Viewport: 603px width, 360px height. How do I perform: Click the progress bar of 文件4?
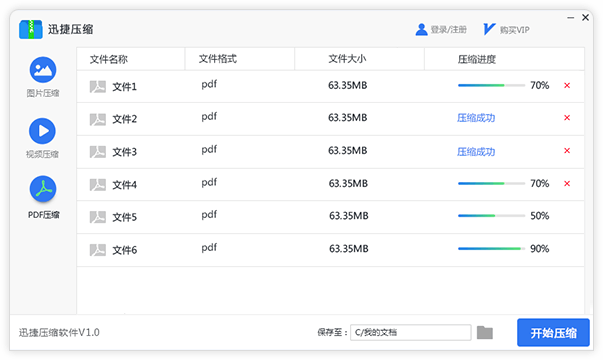(x=491, y=183)
